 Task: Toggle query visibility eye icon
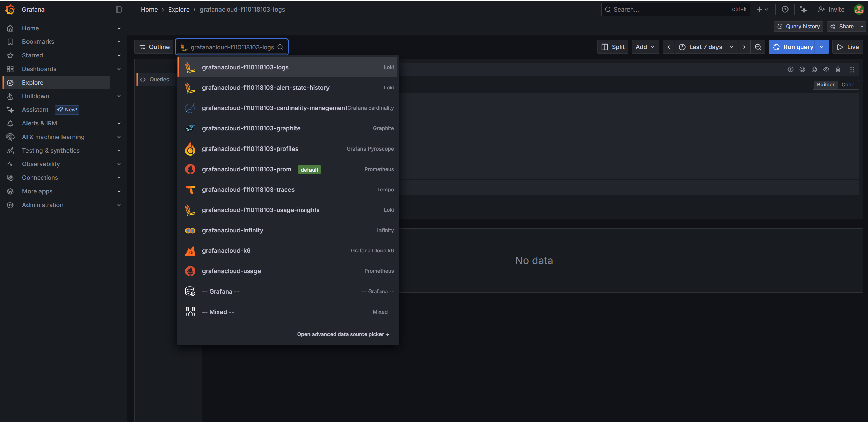click(826, 69)
